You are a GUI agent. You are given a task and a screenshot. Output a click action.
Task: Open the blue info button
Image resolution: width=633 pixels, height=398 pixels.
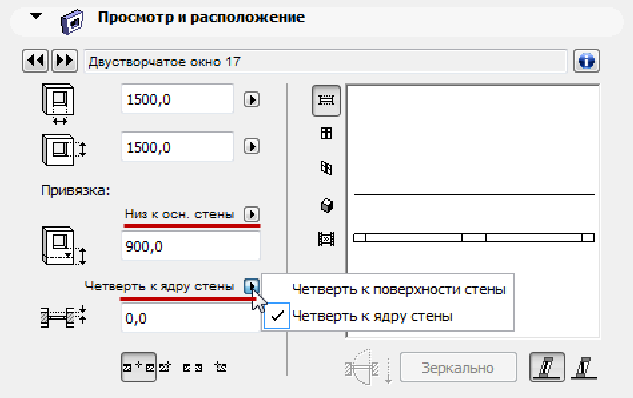587,61
